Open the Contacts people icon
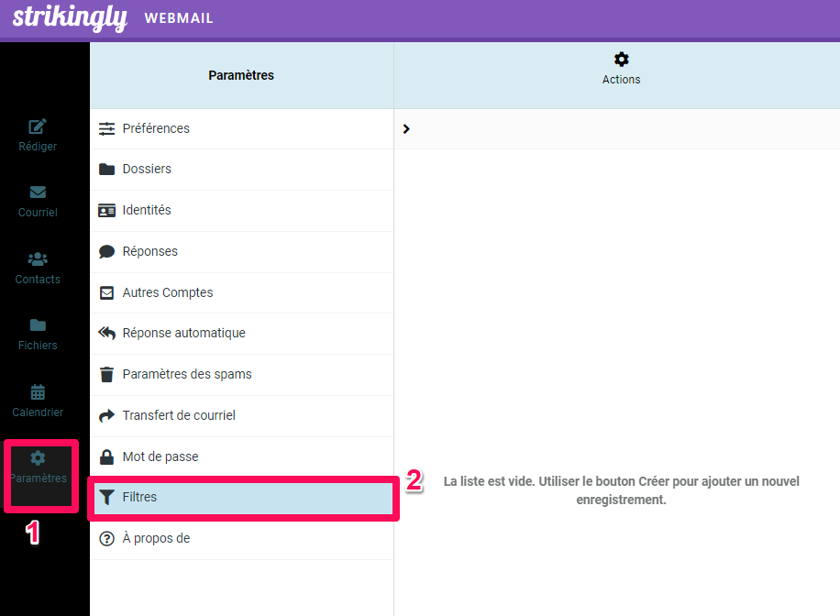This screenshot has width=840, height=616. 38,259
